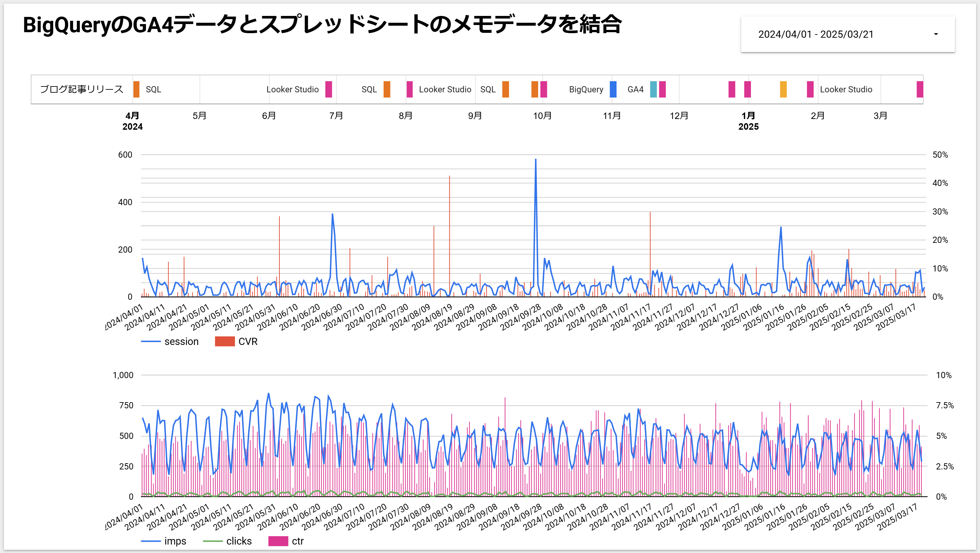Click the 600 label on session chart axis

click(125, 155)
